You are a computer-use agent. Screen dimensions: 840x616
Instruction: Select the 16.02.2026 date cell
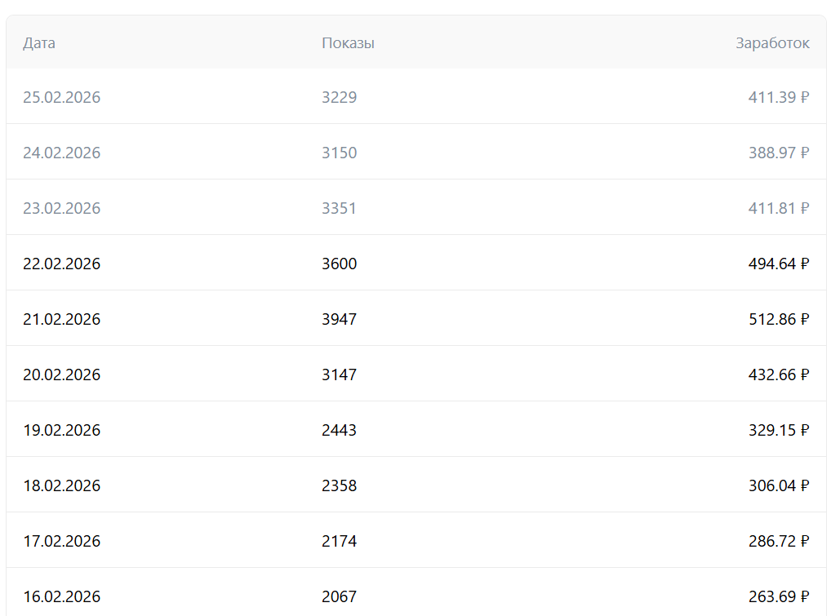pos(62,597)
